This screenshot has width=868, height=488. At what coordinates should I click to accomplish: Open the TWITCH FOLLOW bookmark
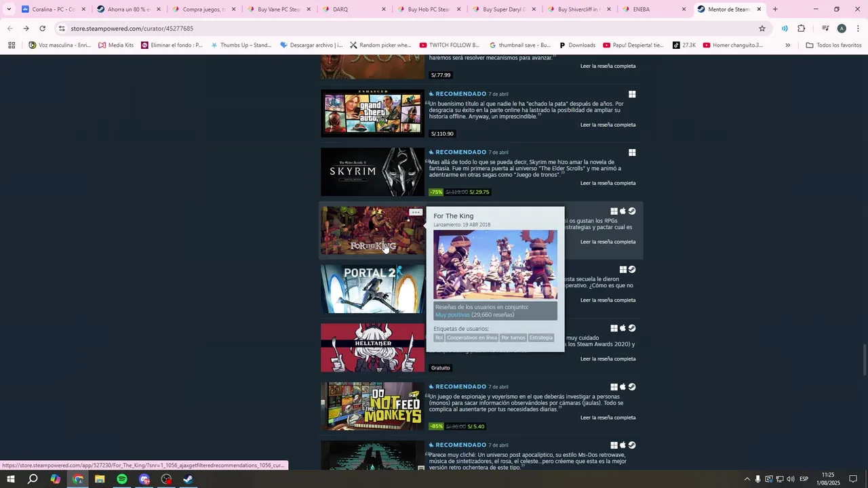click(x=450, y=45)
